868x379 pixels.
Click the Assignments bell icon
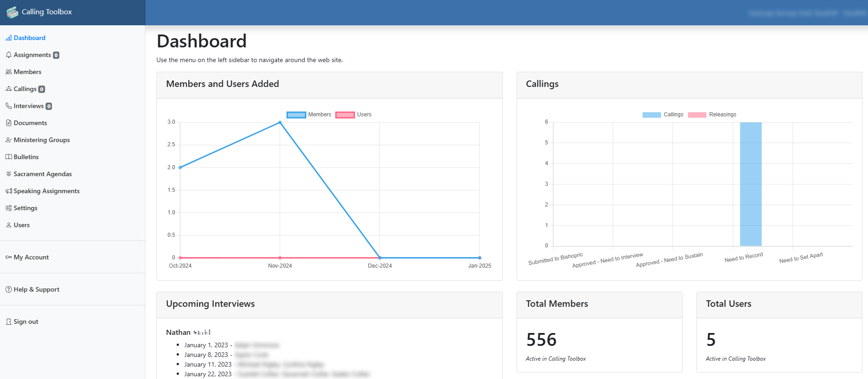pos(9,55)
